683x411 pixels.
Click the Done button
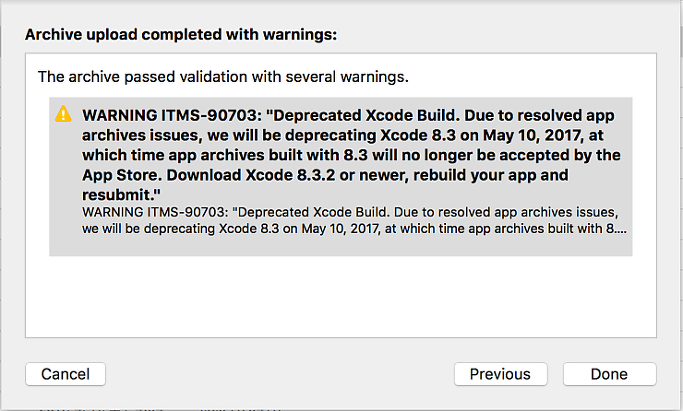(609, 374)
